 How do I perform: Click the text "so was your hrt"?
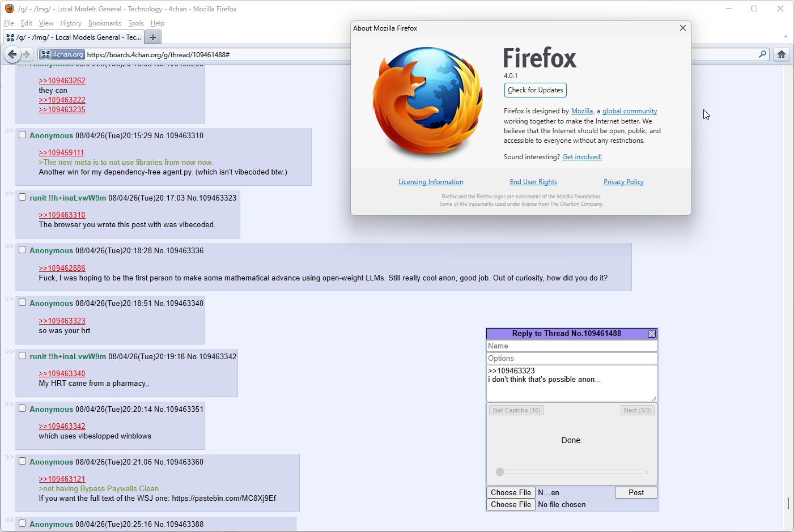pyautogui.click(x=65, y=331)
